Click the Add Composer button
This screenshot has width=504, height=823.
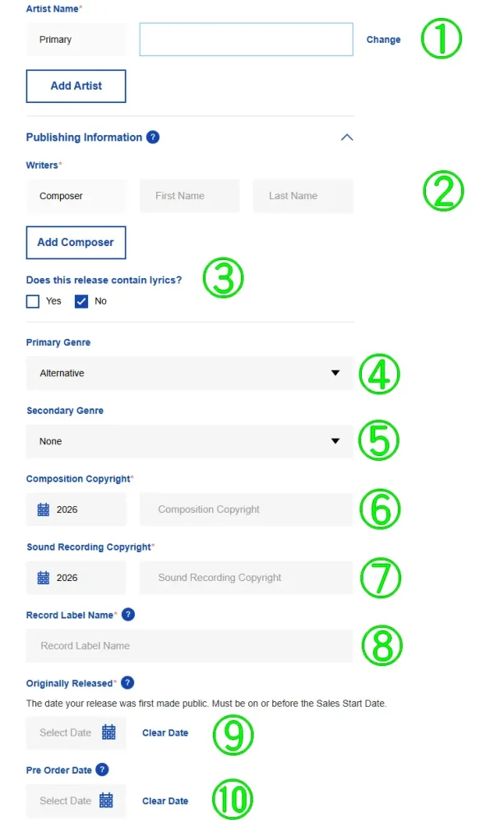pos(76,243)
